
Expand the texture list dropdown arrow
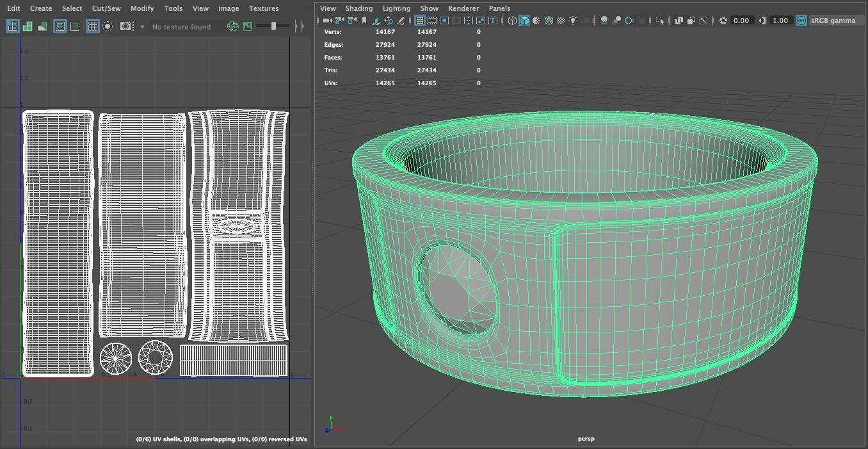(x=142, y=27)
